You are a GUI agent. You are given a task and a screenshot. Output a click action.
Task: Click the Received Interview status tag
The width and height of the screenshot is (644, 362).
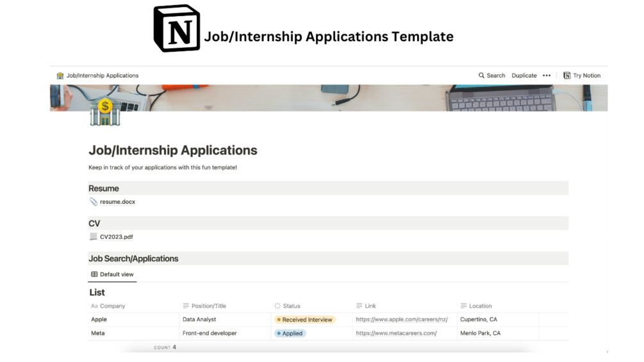[x=305, y=320]
